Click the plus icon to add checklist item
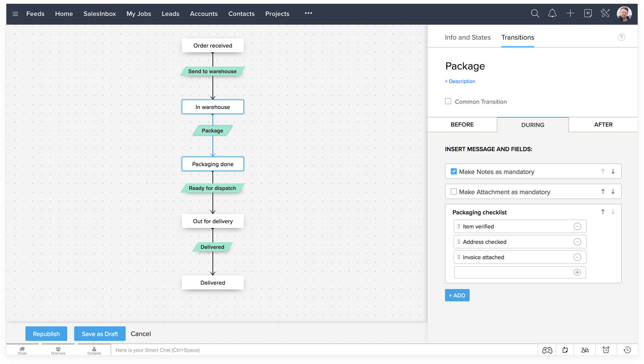This screenshot has height=364, width=644. click(577, 272)
